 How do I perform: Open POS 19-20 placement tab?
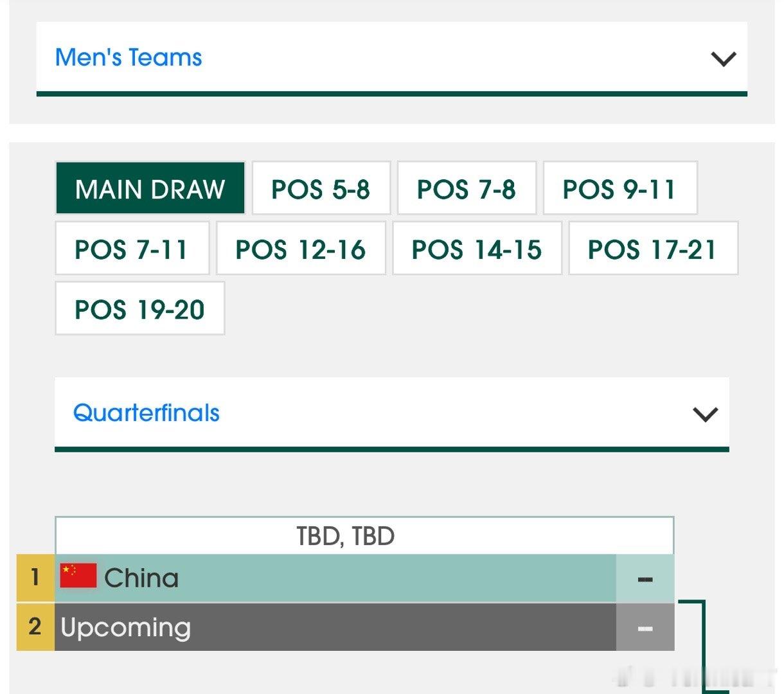click(x=139, y=309)
